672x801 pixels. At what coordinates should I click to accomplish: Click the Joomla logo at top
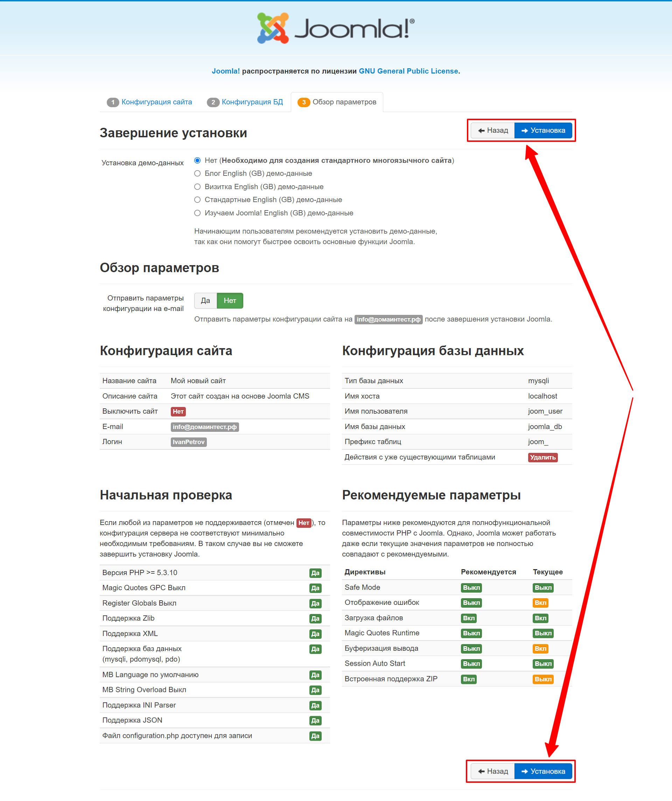335,28
